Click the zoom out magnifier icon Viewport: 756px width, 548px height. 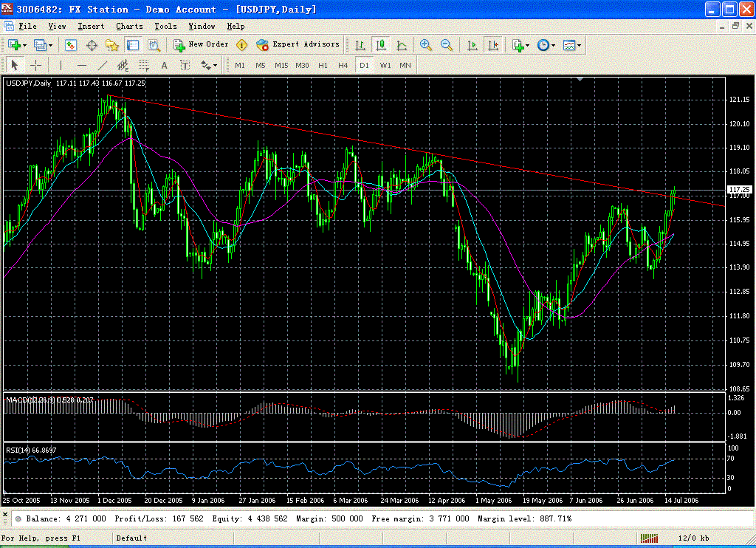(x=446, y=45)
